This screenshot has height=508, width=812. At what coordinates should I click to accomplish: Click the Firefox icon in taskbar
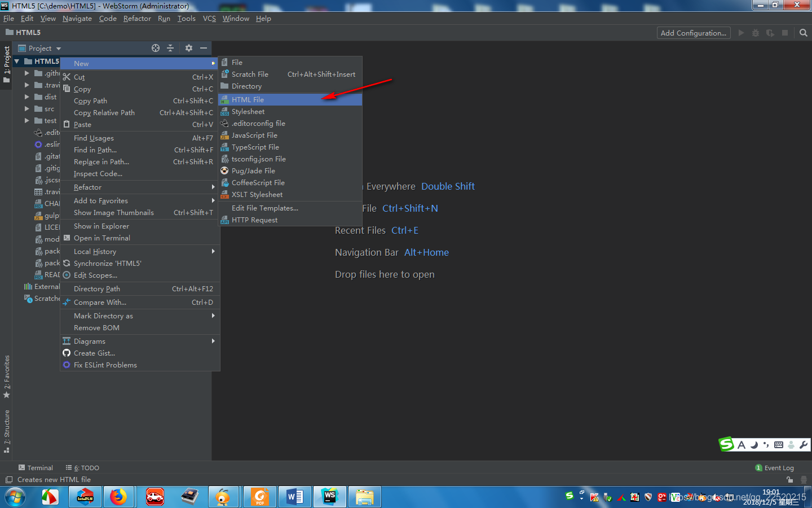click(x=118, y=497)
